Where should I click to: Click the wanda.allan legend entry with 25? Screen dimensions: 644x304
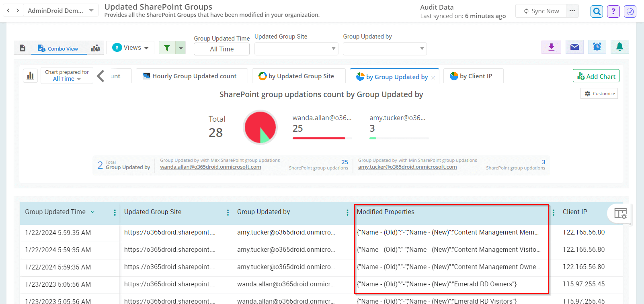tap(322, 123)
